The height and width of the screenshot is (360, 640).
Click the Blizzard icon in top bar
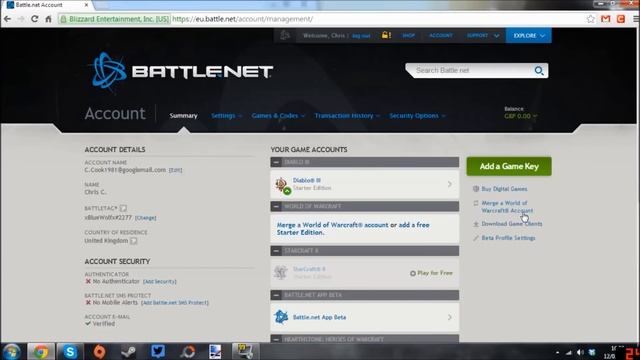285,36
